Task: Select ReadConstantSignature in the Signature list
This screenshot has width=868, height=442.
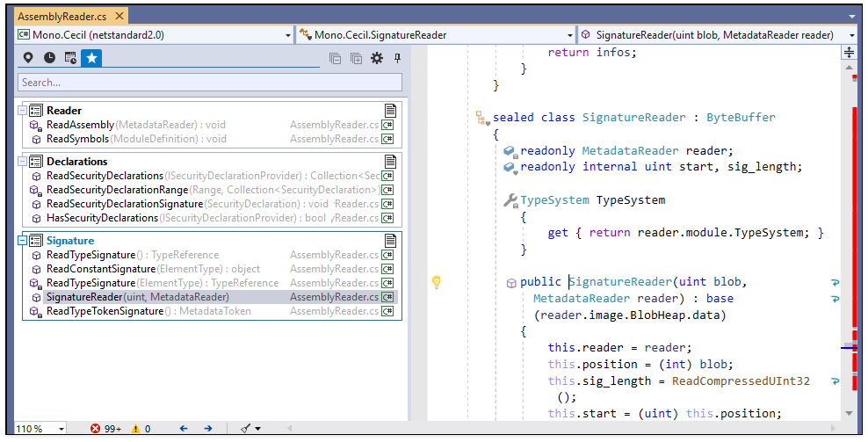Action: coord(100,269)
